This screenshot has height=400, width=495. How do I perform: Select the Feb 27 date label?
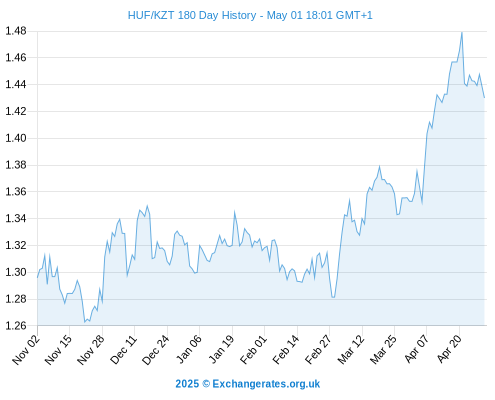click(x=318, y=349)
